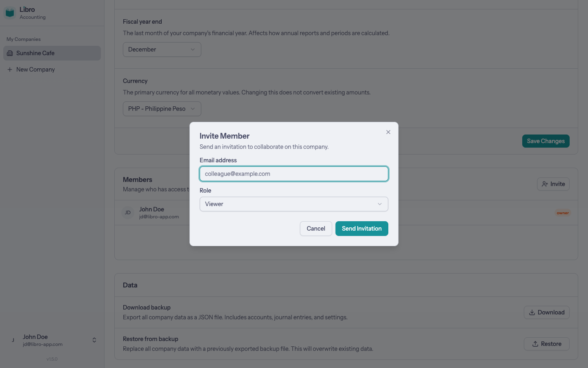Close the Invite Member dialog with X
Viewport: 588px width, 368px height.
click(x=388, y=132)
